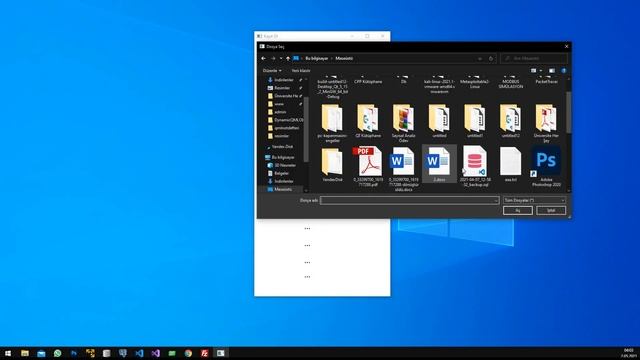Open Visual Studio from the taskbar

(x=156, y=353)
